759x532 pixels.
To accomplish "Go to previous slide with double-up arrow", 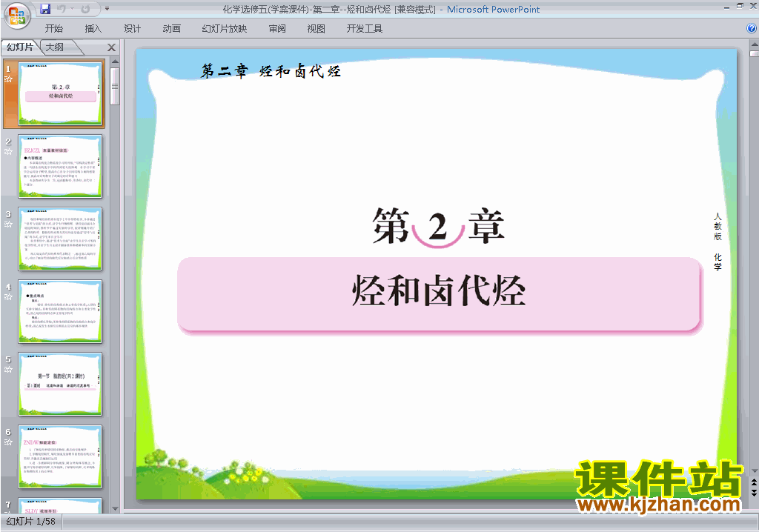I will pyautogui.click(x=754, y=482).
